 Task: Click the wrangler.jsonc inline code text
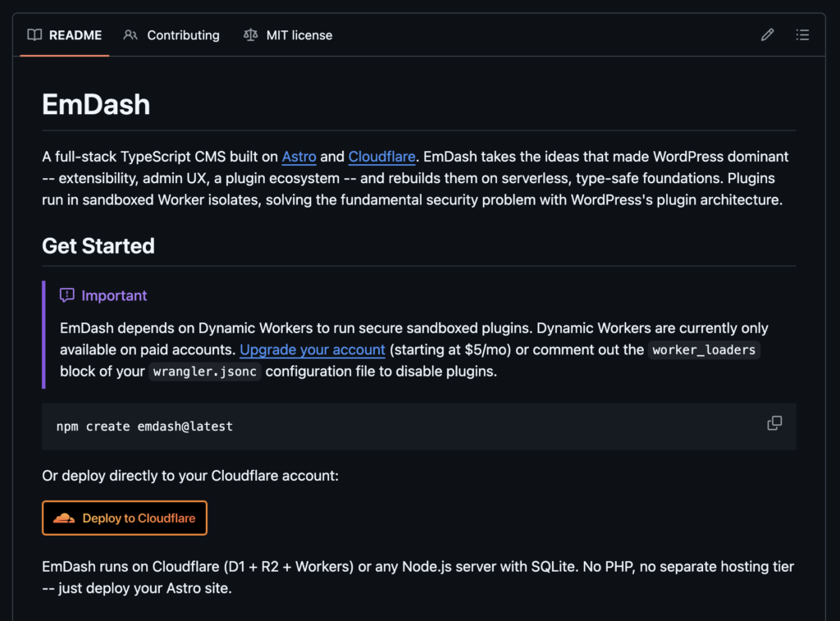click(204, 371)
